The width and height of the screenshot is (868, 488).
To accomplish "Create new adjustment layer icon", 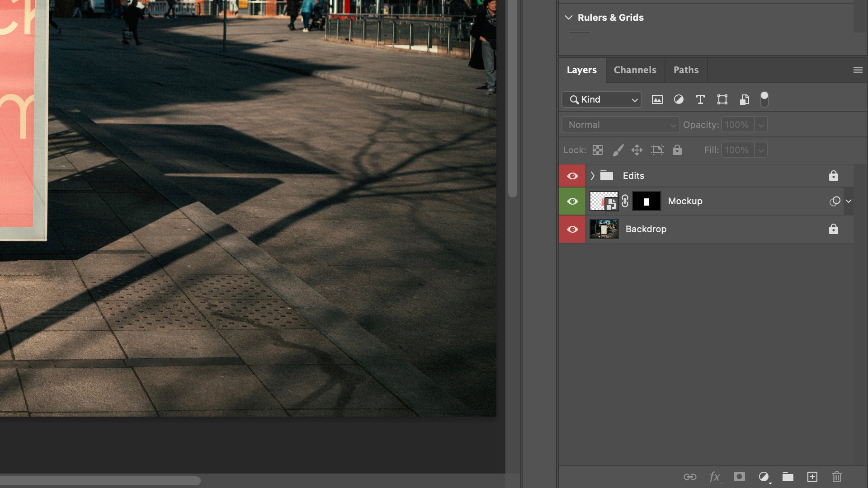I will [764, 477].
